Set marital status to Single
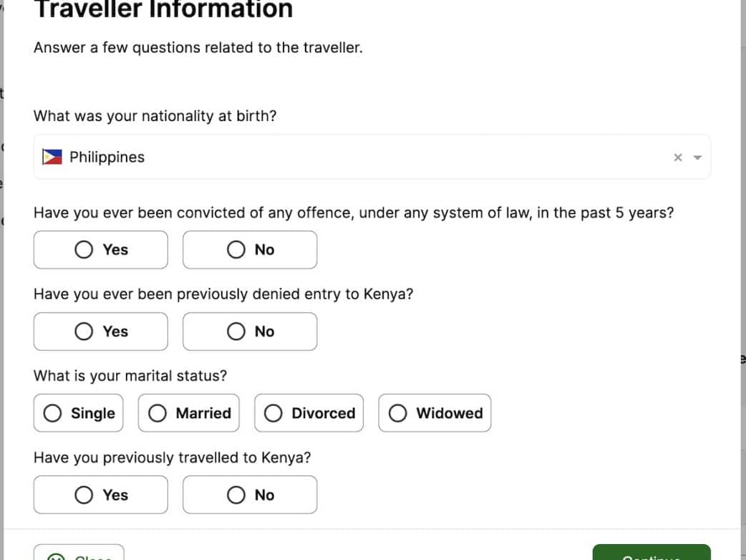This screenshot has width=746, height=560. click(78, 413)
